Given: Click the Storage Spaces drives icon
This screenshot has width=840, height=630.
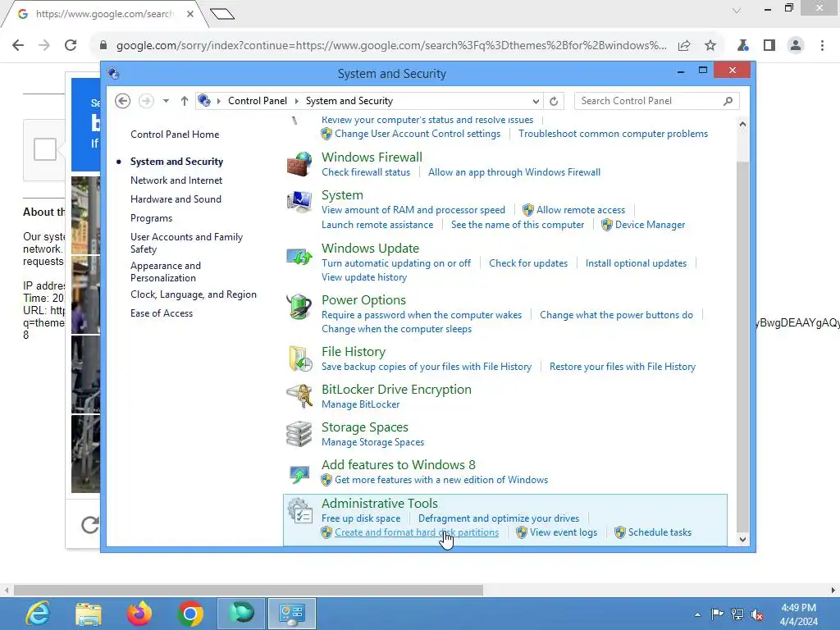Looking at the screenshot, I should coord(299,434).
